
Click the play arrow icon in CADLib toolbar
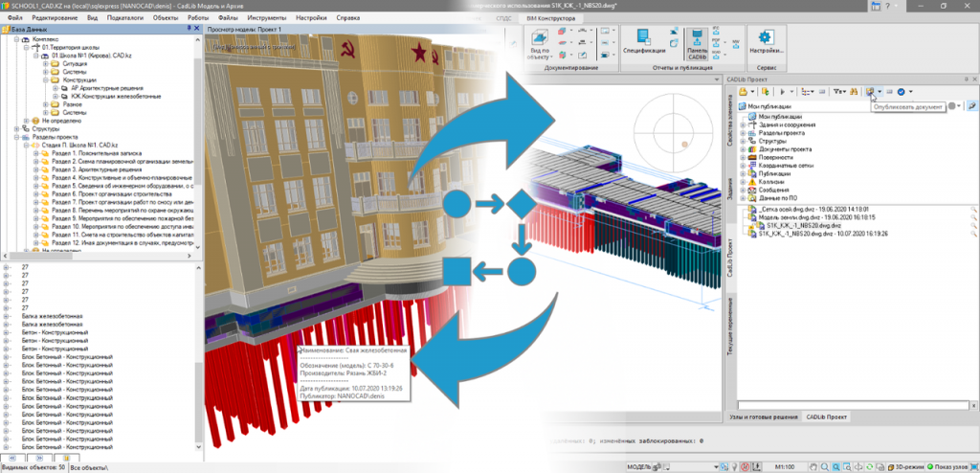[x=785, y=92]
